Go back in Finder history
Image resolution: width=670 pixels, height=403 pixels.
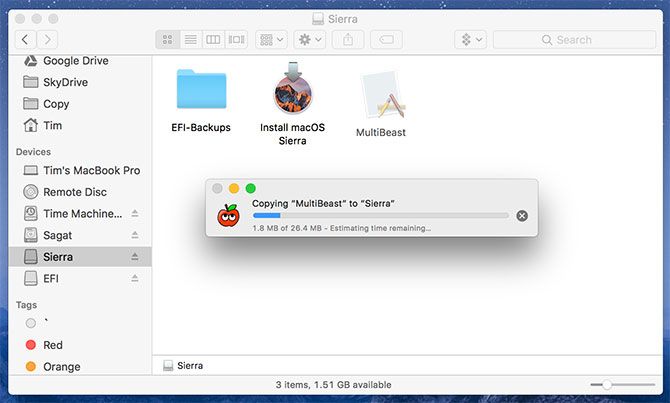25,40
